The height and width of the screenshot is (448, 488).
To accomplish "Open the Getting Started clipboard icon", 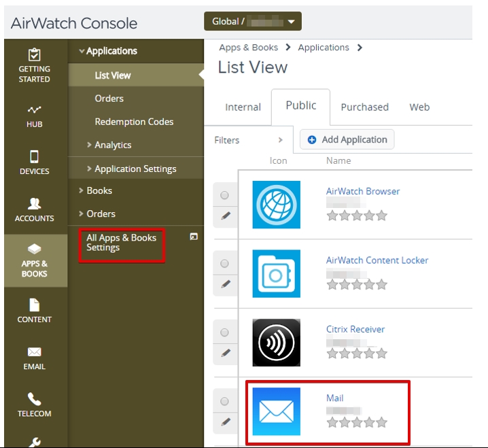I will pyautogui.click(x=35, y=56).
